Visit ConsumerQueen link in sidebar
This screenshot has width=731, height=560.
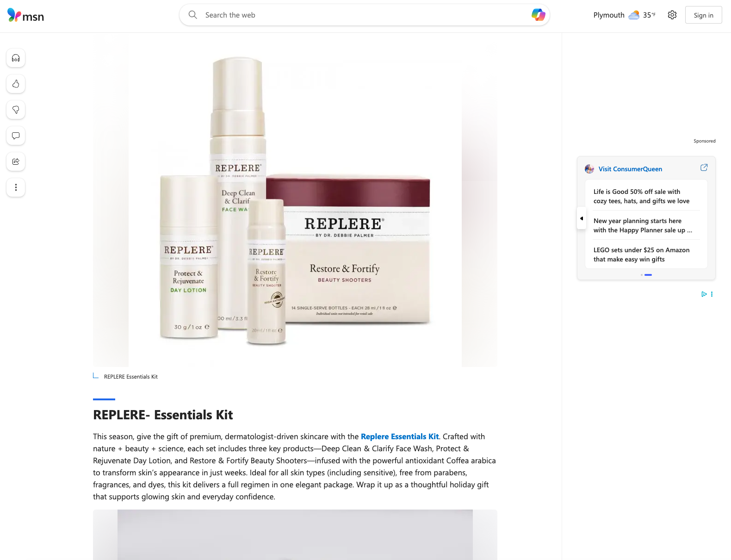pyautogui.click(x=630, y=169)
